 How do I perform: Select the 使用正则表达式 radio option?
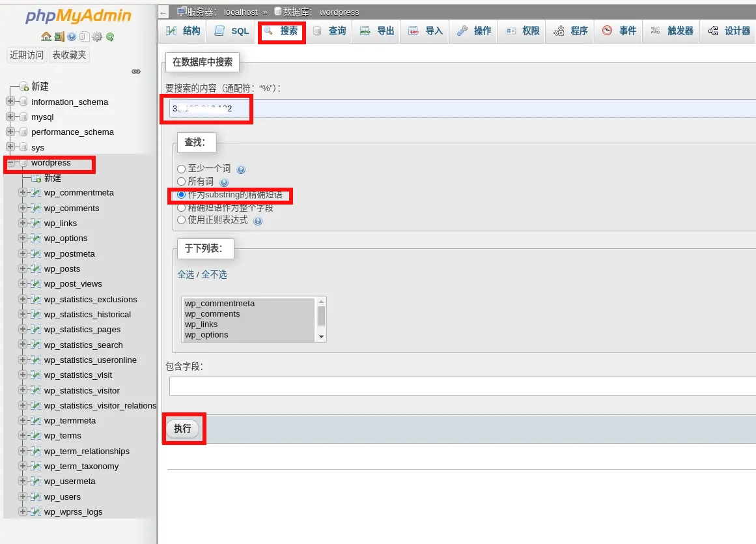(181, 220)
